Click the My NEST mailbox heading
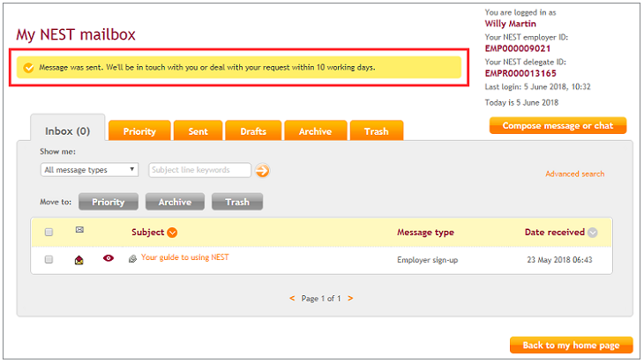This screenshot has width=644, height=363. [76, 34]
